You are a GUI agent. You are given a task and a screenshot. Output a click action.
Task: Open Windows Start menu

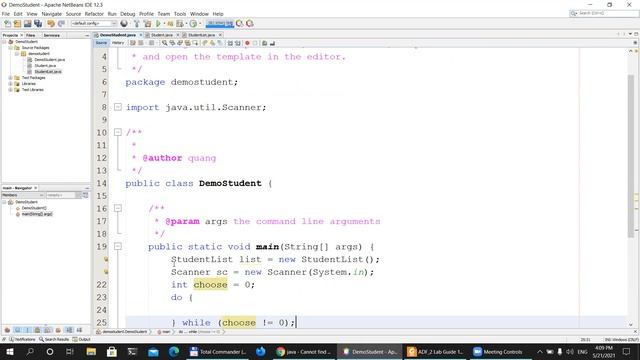[10, 351]
